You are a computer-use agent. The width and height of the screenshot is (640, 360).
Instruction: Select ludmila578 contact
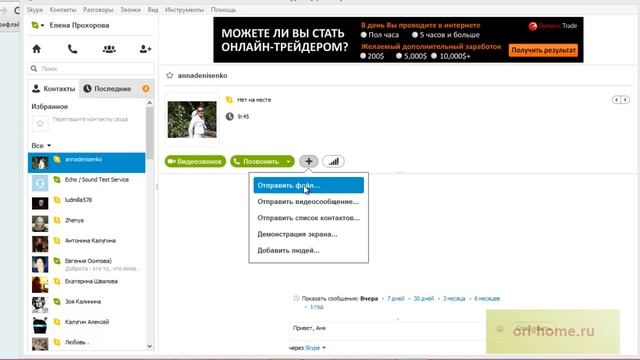point(87,204)
